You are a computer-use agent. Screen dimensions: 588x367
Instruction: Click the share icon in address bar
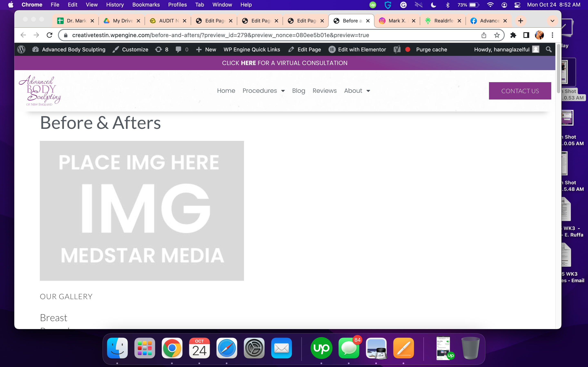pos(484,35)
